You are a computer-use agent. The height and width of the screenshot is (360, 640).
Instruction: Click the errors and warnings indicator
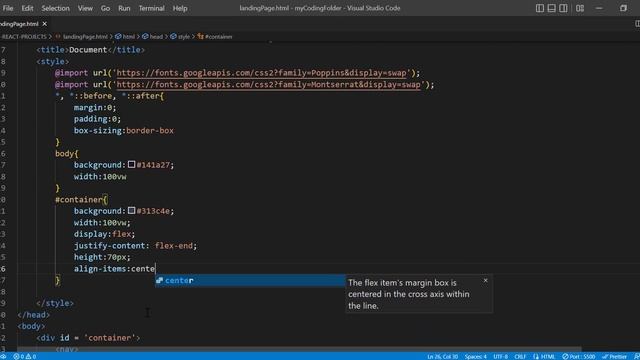point(24,356)
